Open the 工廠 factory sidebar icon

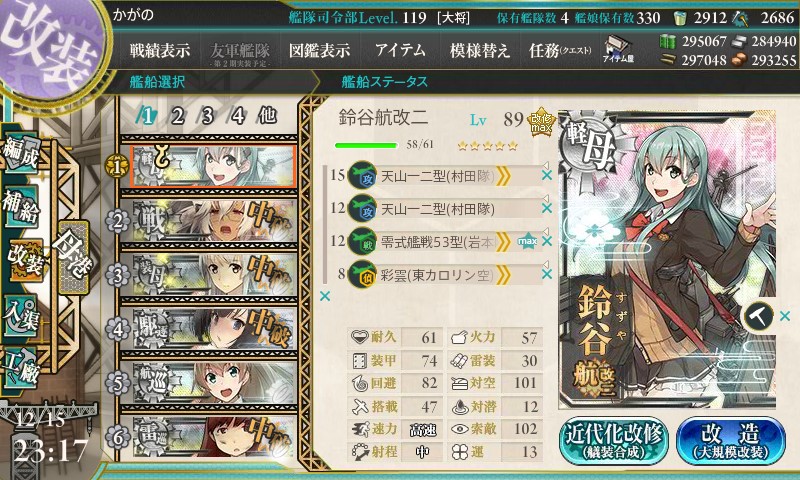coord(20,368)
